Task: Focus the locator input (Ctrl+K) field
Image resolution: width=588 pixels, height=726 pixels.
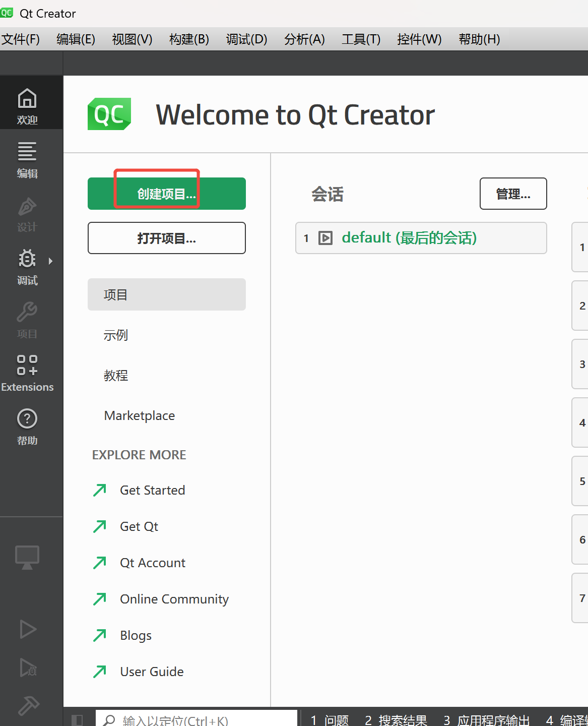Action: tap(197, 719)
